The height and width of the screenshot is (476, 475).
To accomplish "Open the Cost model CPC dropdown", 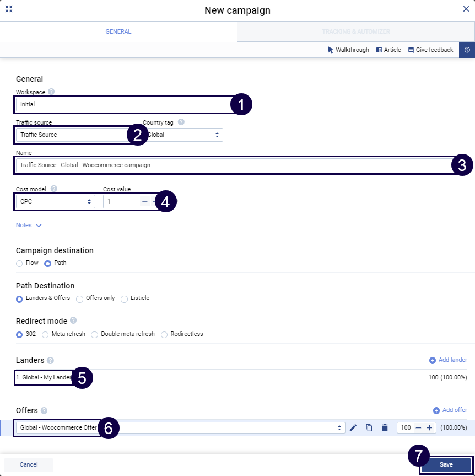I will [55, 202].
